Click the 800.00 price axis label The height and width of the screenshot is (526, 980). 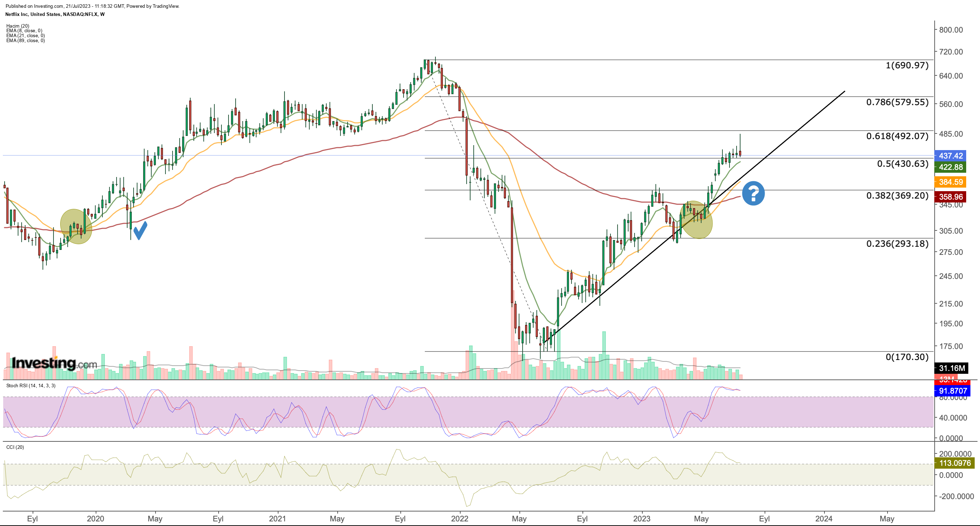(951, 30)
